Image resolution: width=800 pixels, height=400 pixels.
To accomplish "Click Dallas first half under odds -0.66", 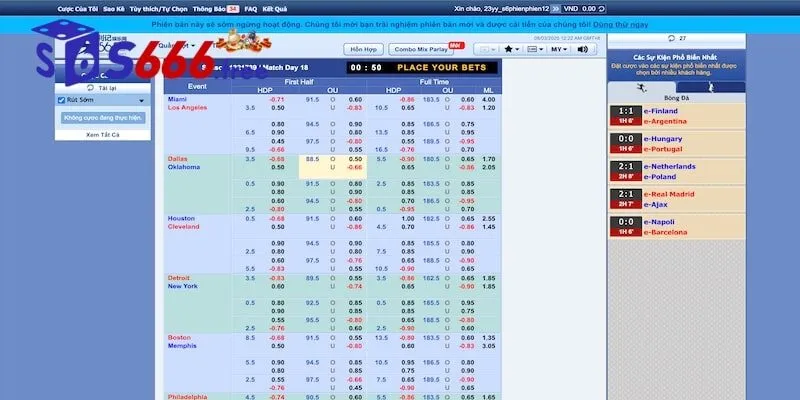I will coord(355,167).
